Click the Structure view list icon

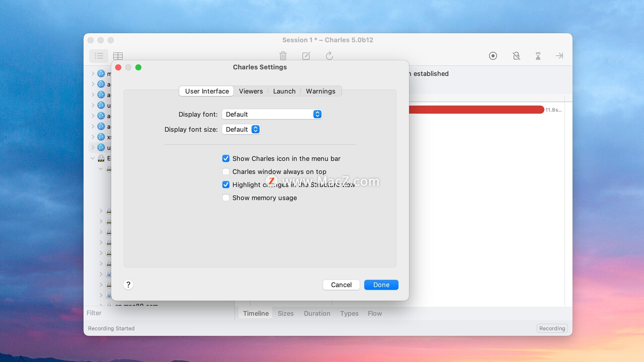click(99, 56)
